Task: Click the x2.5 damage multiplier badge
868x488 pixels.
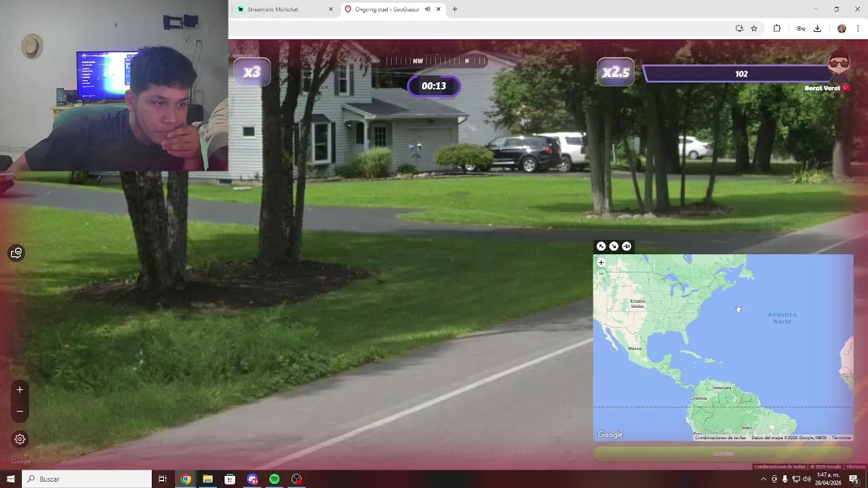Action: 616,72
